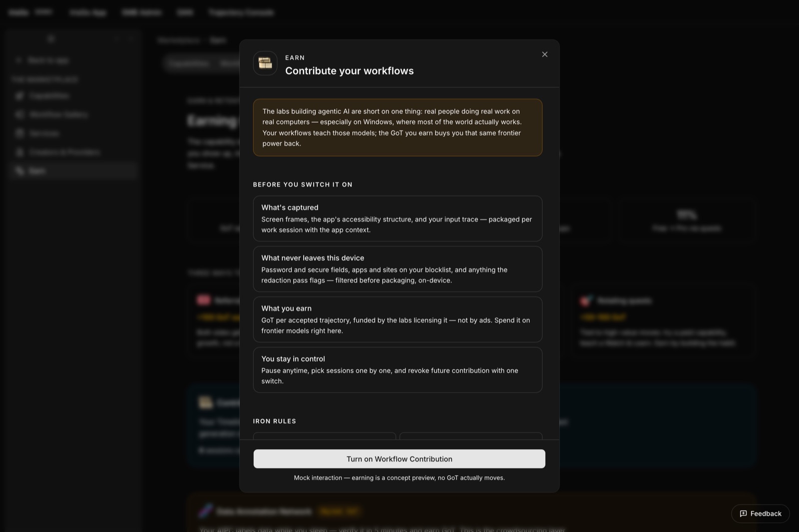Click the "Contribute your workflows" dialog title
799x532 pixels.
pyautogui.click(x=349, y=71)
